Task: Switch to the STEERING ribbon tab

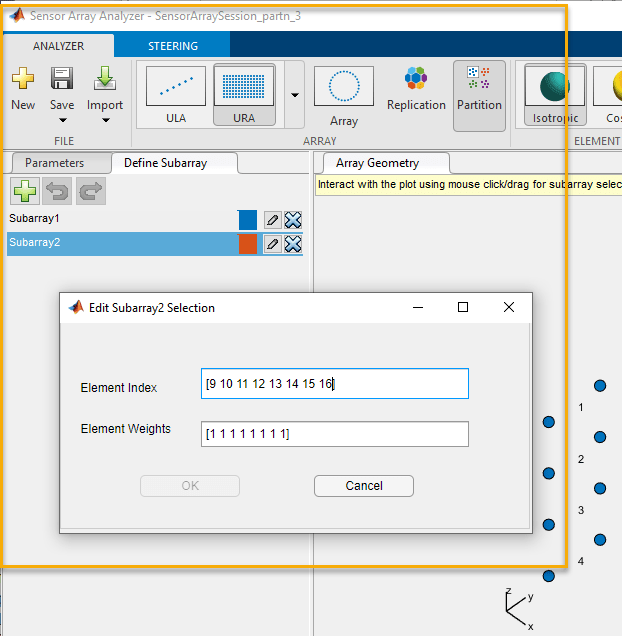Action: 172,46
